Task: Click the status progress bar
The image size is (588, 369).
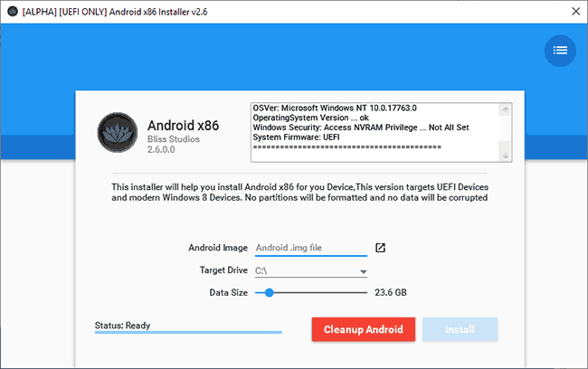Action: [188, 332]
